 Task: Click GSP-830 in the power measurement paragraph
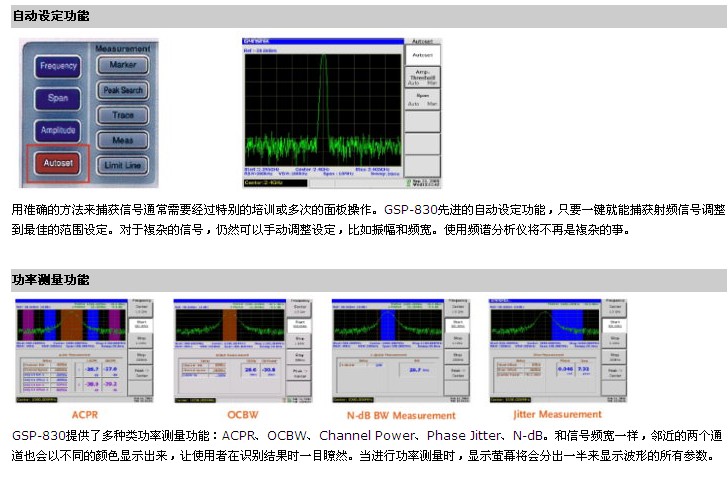39,436
